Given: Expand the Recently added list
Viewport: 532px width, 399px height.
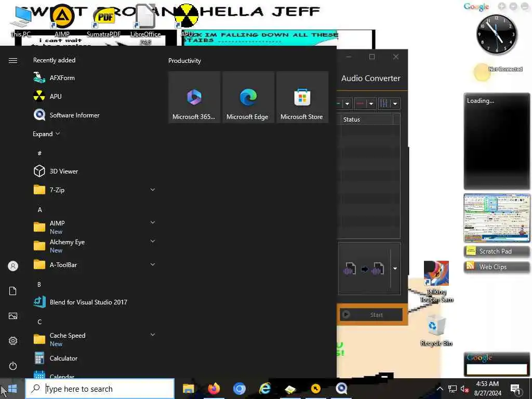Looking at the screenshot, I should tap(46, 134).
